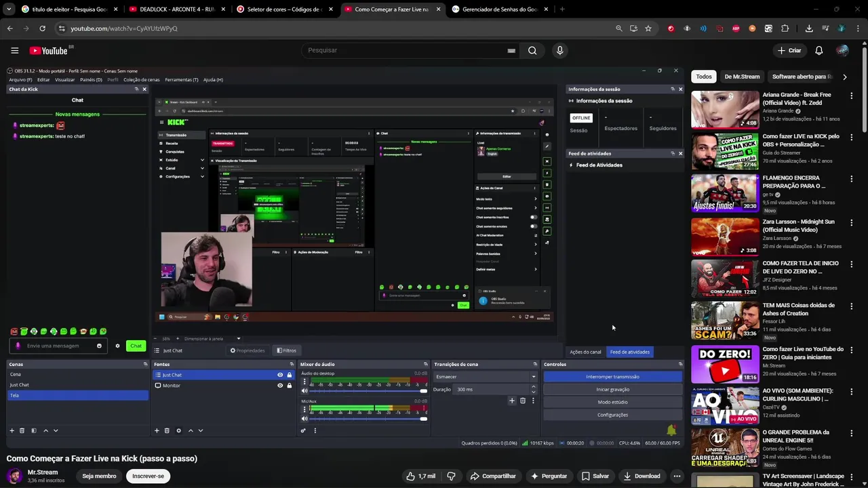Image resolution: width=868 pixels, height=488 pixels.
Task: Open Esmaecer transition dropdown in OBS
Action: (x=486, y=377)
